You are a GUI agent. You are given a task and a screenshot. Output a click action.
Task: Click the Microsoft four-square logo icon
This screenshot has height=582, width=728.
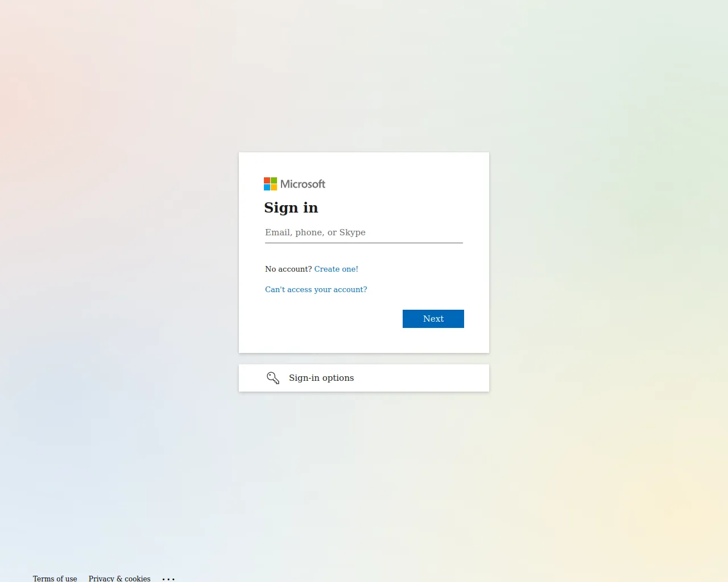coord(270,184)
